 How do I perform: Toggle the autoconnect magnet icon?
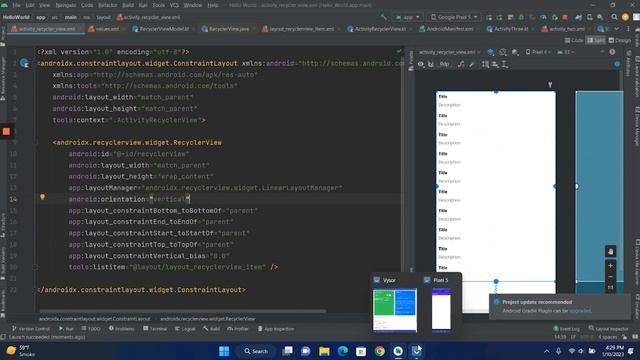tap(431, 64)
